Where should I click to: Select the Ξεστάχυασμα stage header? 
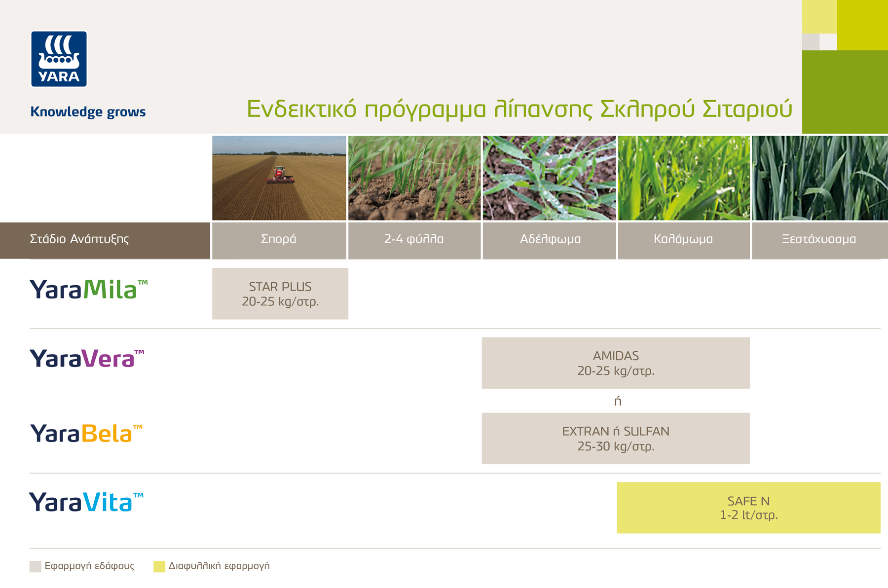tap(820, 240)
